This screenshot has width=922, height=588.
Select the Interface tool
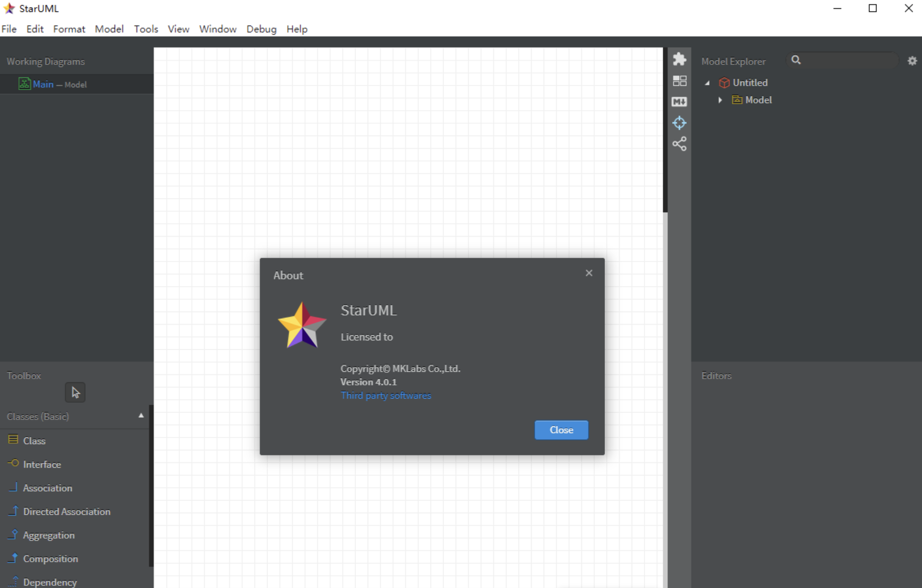pyautogui.click(x=41, y=464)
